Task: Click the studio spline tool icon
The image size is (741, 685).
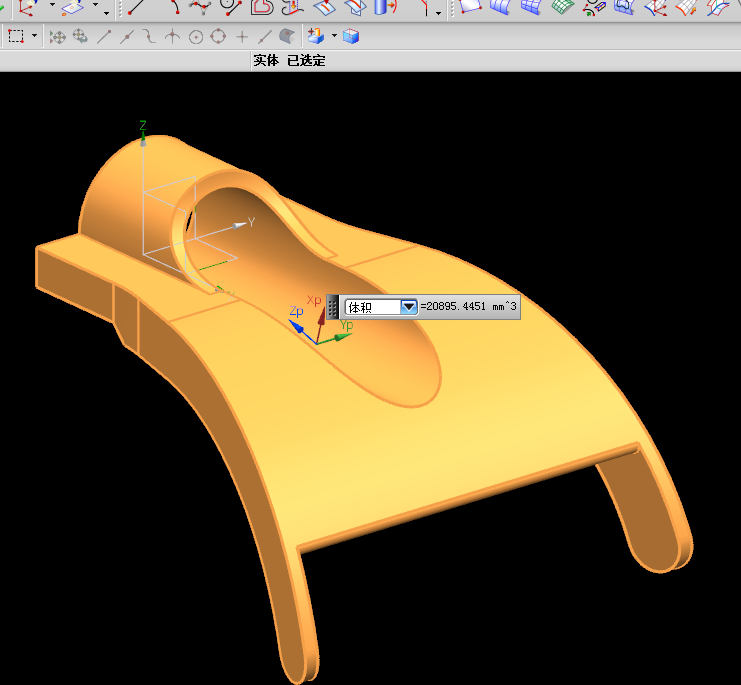Action: [x=201, y=7]
